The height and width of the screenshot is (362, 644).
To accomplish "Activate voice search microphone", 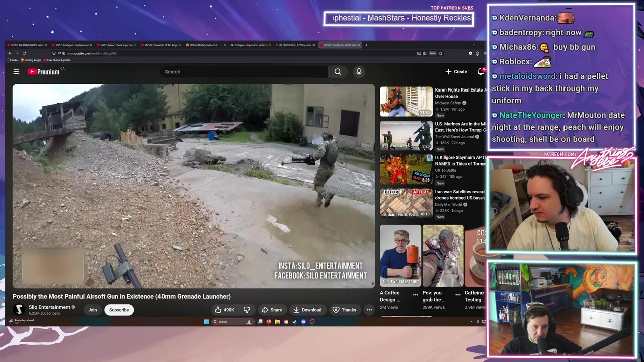I will pos(359,72).
